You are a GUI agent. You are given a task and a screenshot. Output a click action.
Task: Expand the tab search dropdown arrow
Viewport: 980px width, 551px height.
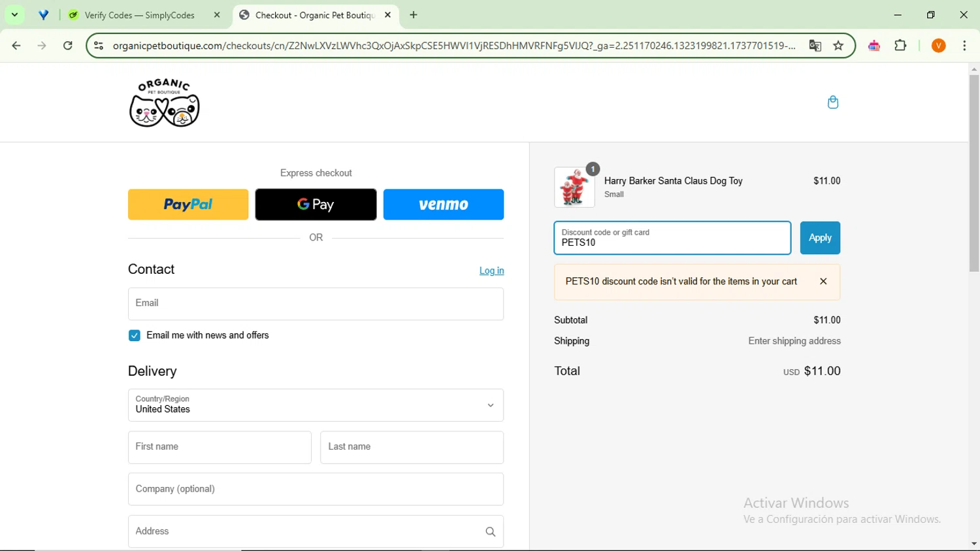pos(14,15)
